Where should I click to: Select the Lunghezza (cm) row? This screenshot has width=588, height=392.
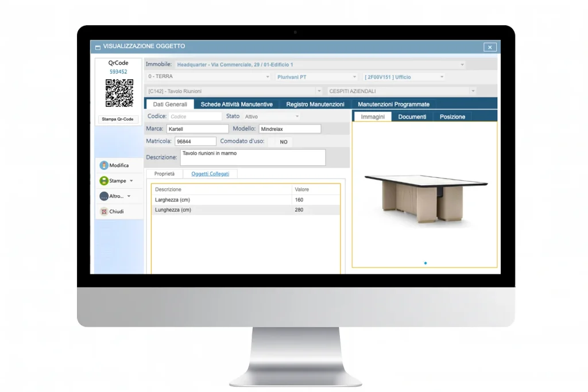(246, 210)
